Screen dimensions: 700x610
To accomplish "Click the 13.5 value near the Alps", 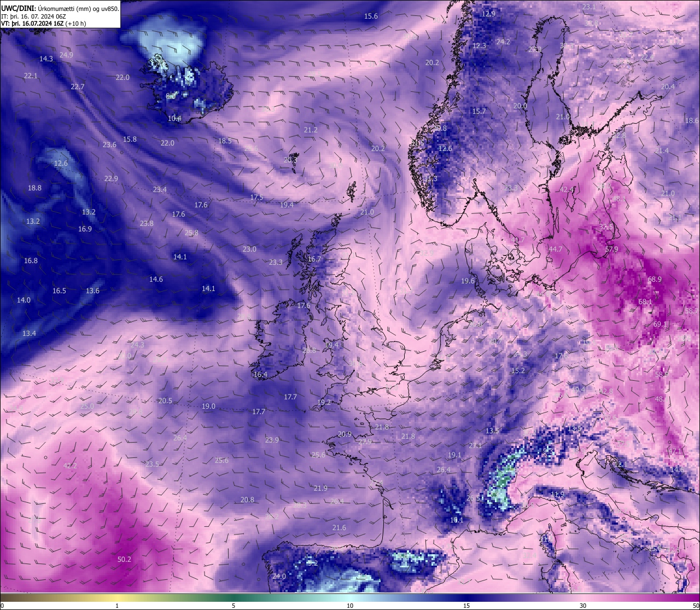I will (x=492, y=431).
